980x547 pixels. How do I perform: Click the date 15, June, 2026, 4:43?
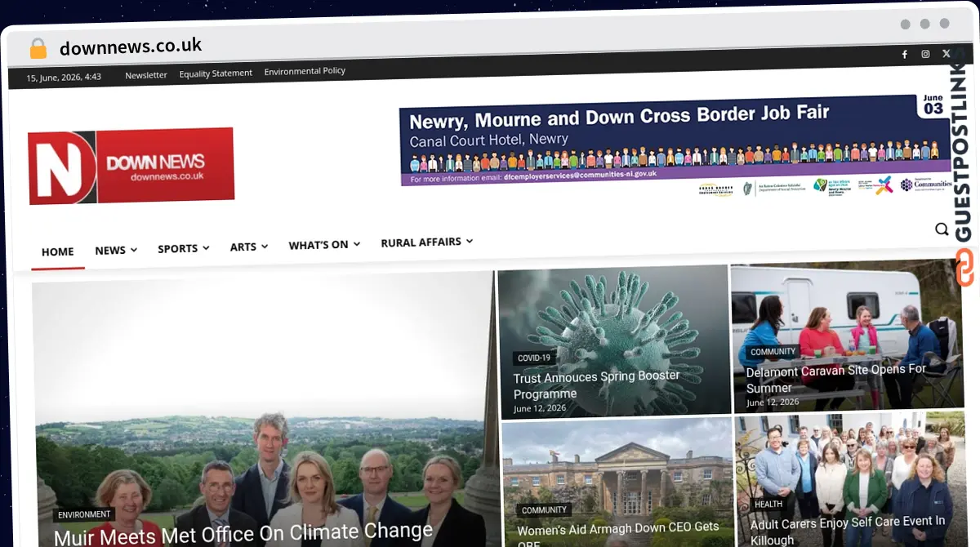coord(64,78)
